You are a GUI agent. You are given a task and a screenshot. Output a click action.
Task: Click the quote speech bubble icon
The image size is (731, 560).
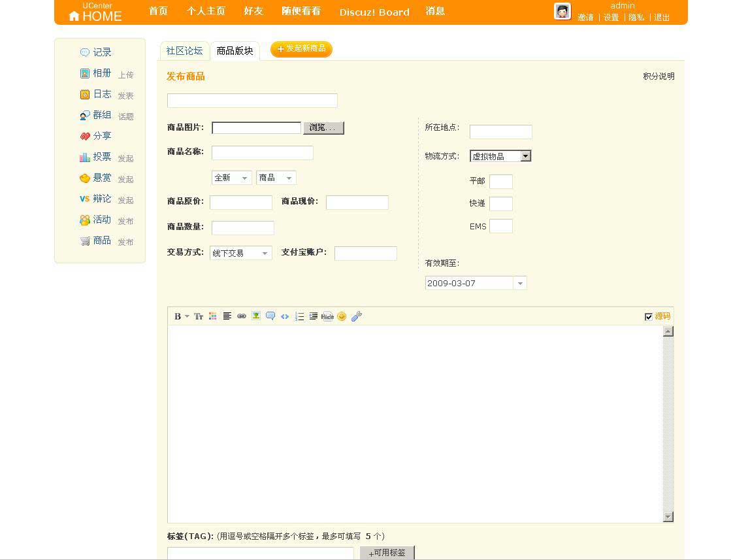click(x=270, y=316)
